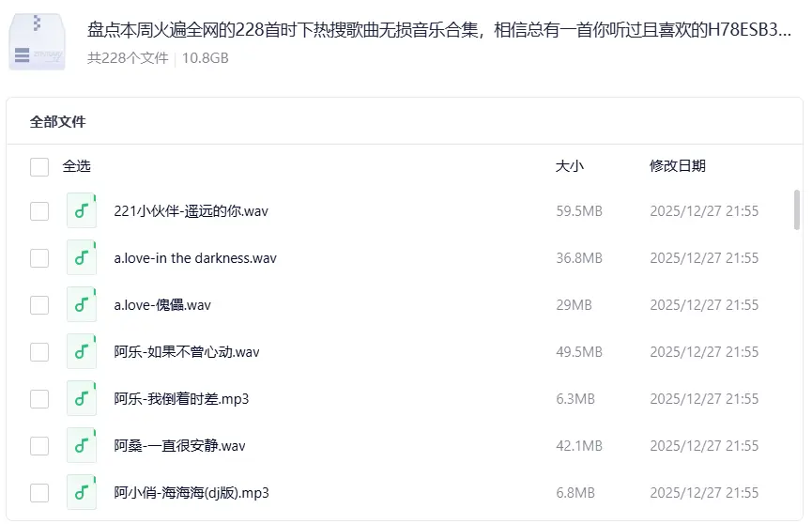Viewport: 812px width, 524px height.
Task: Open the 全部文件 tab
Action: tap(57, 122)
